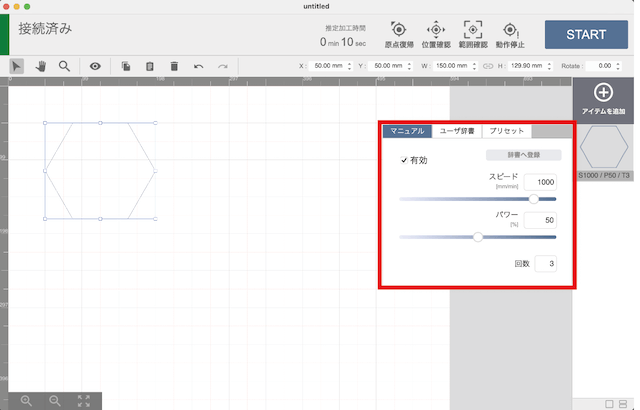Click the パワー slider handle
This screenshot has height=410, width=640.
(x=477, y=237)
